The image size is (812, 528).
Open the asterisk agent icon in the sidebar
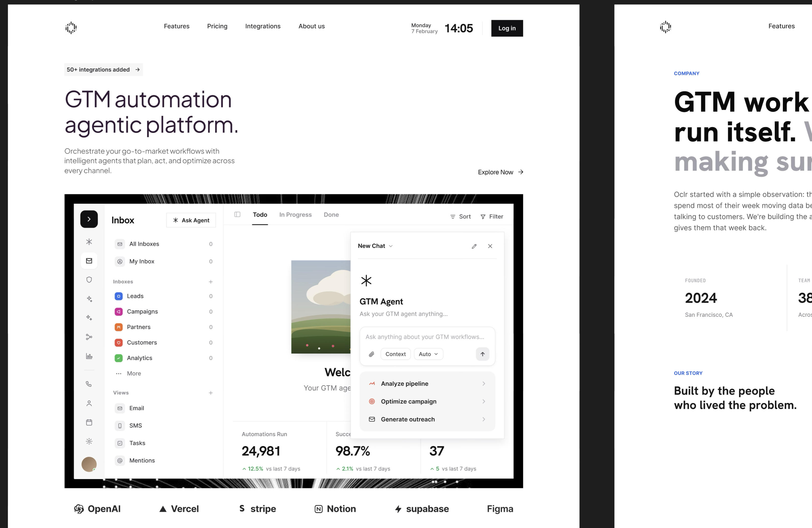pyautogui.click(x=89, y=242)
